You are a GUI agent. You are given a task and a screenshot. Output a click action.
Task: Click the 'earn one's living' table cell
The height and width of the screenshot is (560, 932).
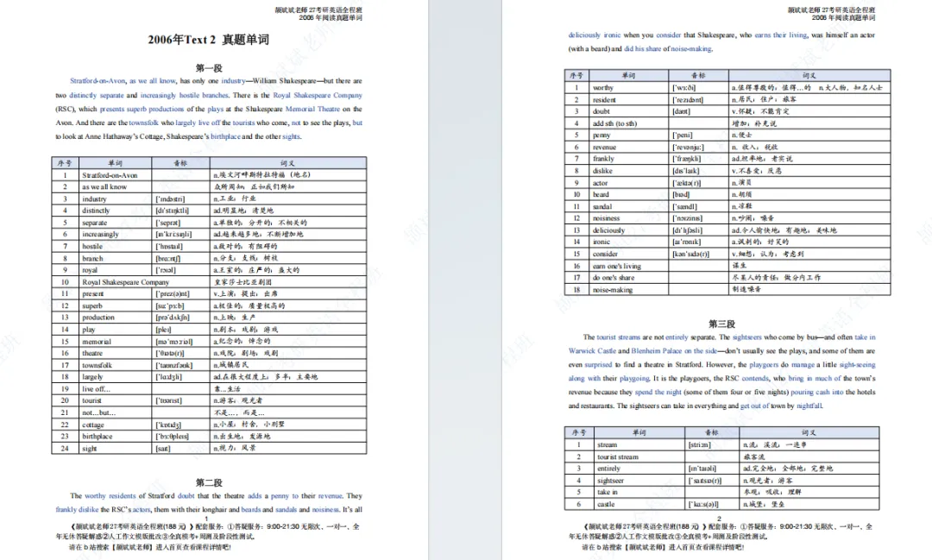point(629,266)
